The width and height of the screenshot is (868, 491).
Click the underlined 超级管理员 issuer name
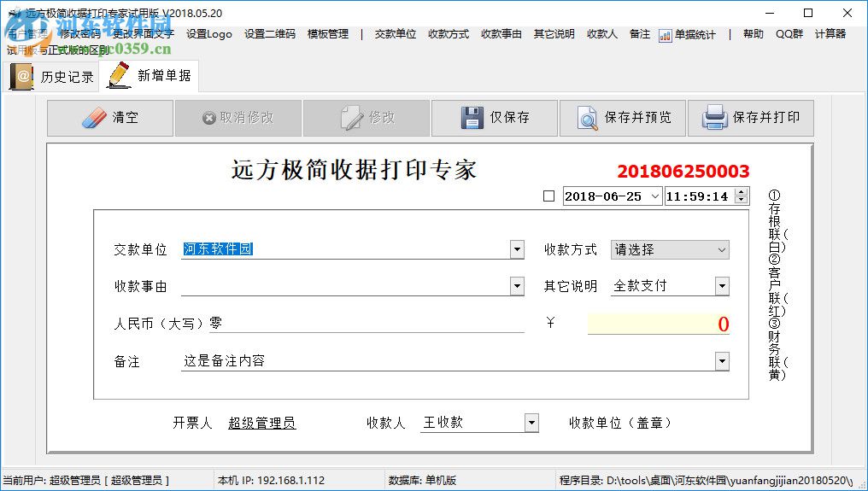click(261, 424)
